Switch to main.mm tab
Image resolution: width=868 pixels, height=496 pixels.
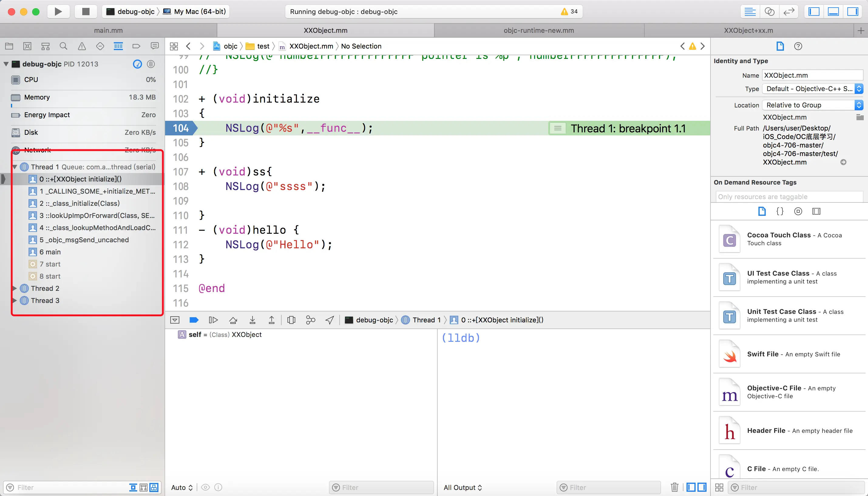coord(108,30)
